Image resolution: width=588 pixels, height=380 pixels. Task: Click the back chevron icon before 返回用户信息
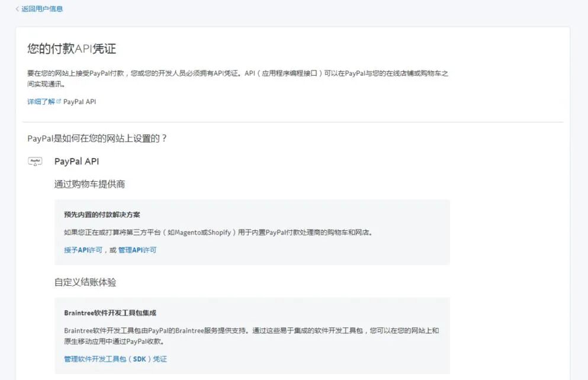tap(16, 9)
